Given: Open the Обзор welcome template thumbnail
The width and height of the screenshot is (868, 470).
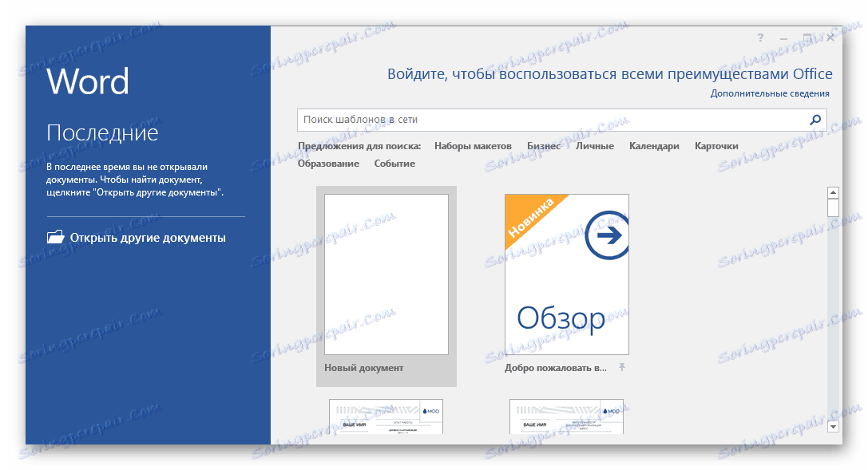Looking at the screenshot, I should (x=567, y=274).
